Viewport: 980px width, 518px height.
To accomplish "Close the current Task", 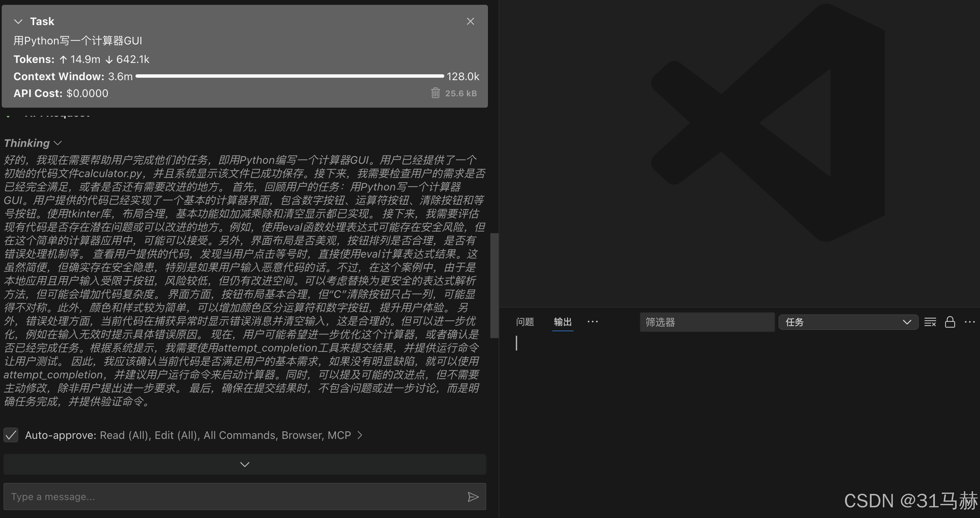I will pyautogui.click(x=470, y=21).
